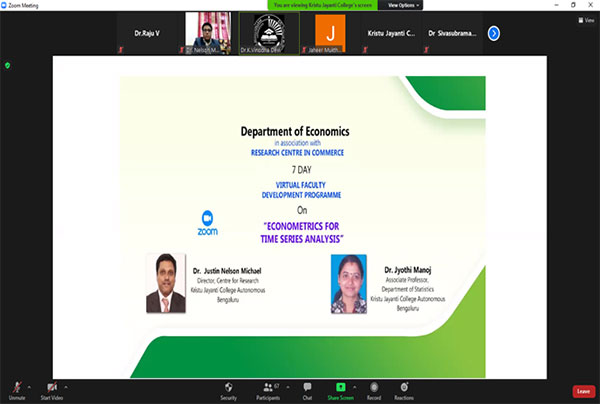Open the Chat panel
600x404 pixels.
click(307, 391)
